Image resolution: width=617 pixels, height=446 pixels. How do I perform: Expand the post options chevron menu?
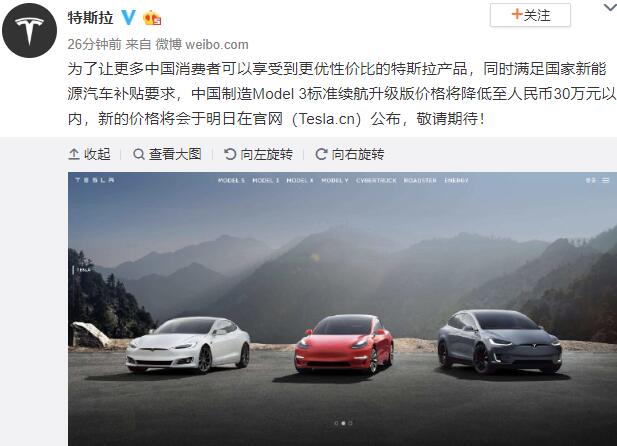point(610,7)
